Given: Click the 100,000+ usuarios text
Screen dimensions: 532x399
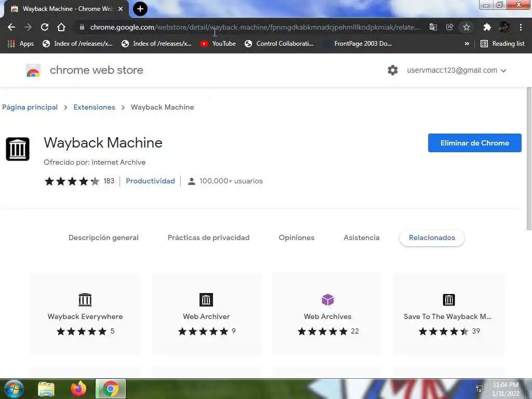Looking at the screenshot, I should coord(231,181).
